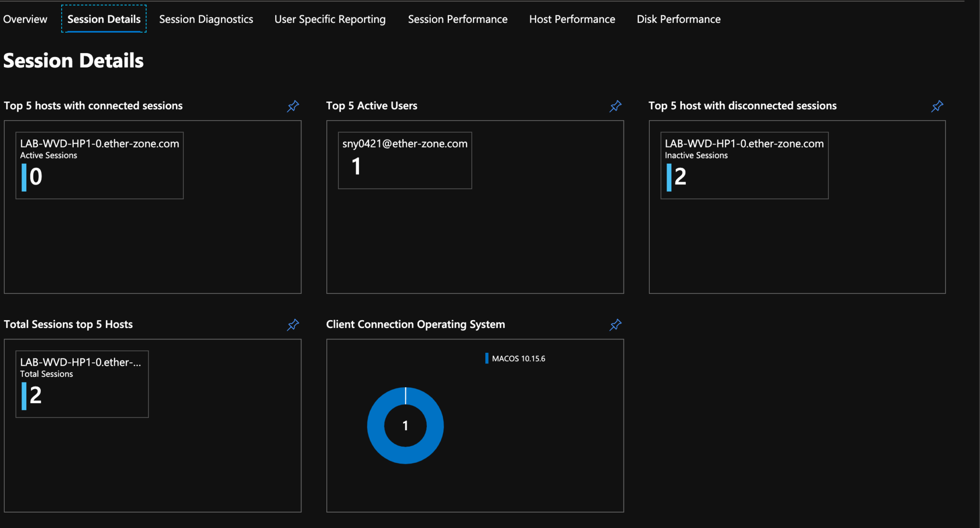Screen dimensions: 980x528
Task: Pin the Top 5 Active Users chart
Action: (x=615, y=106)
